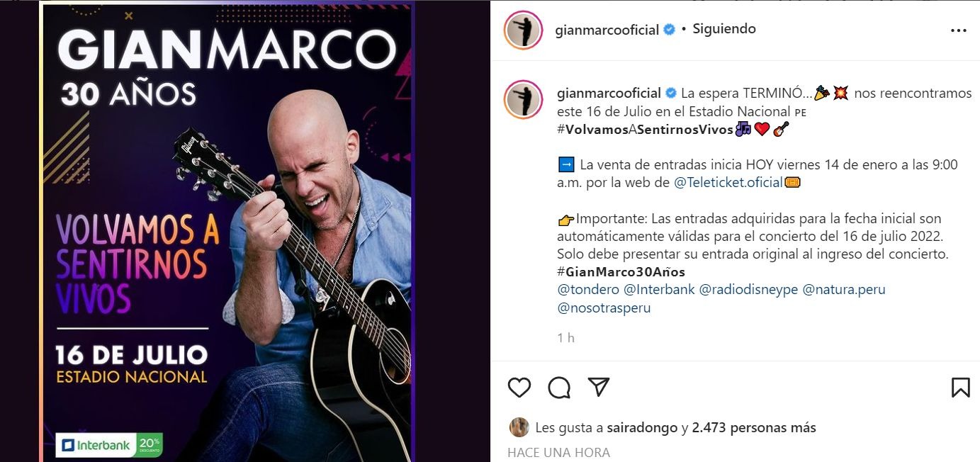Screen dimensions: 980x462
Task: Open the #GianMarco30Años hashtag
Action: tap(621, 272)
